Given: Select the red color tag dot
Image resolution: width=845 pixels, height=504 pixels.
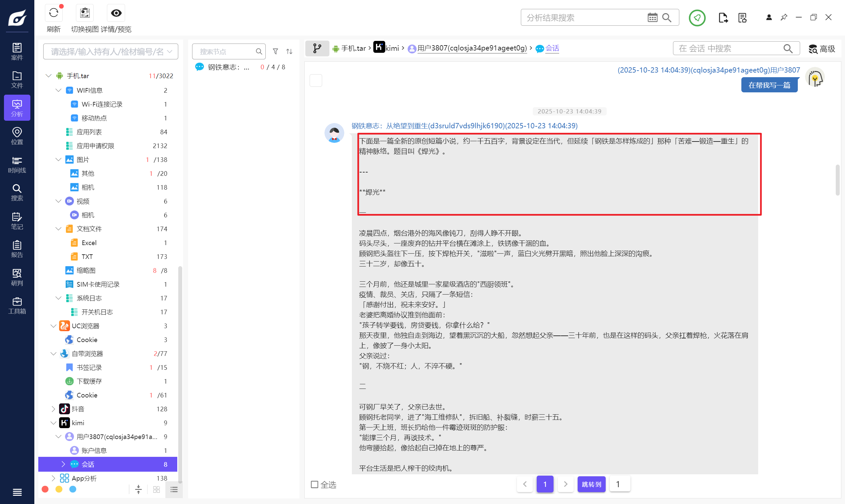Looking at the screenshot, I should coord(45,489).
